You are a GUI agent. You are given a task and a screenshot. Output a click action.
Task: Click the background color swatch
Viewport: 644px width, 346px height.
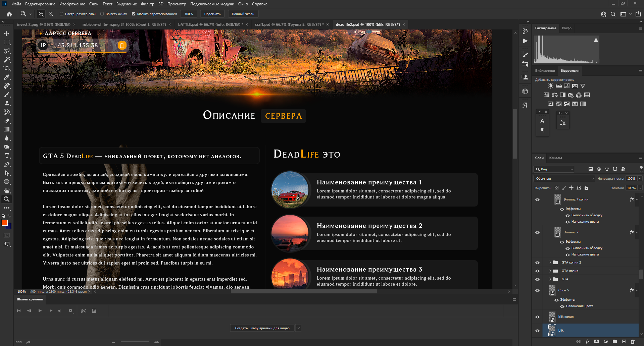(9, 227)
